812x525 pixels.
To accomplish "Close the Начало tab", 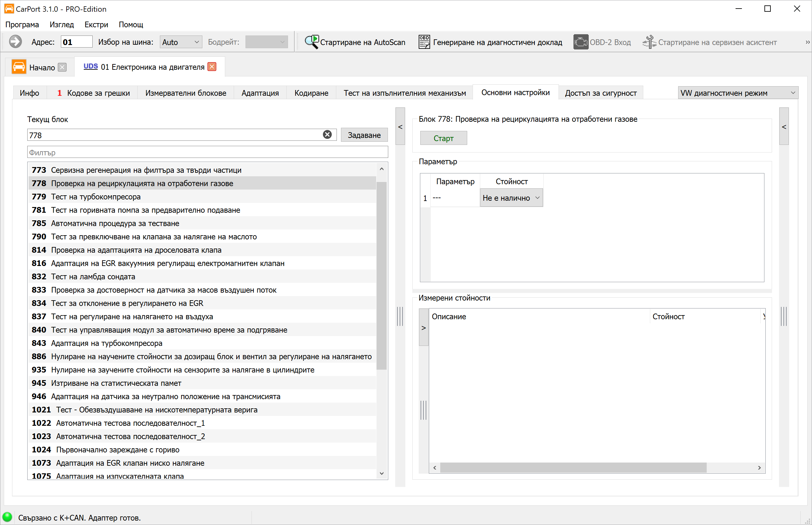I will [62, 67].
